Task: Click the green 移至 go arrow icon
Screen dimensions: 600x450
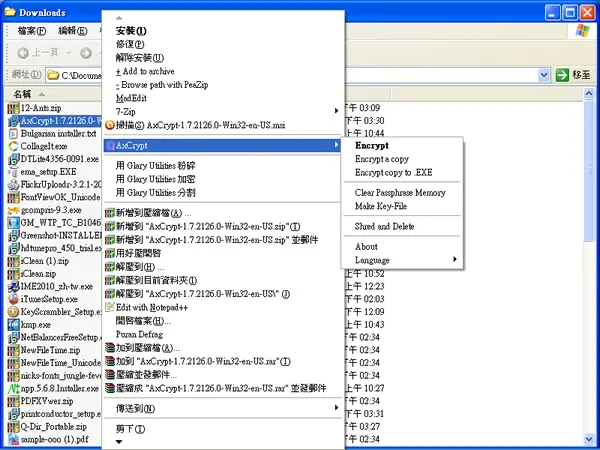Action: (562, 75)
